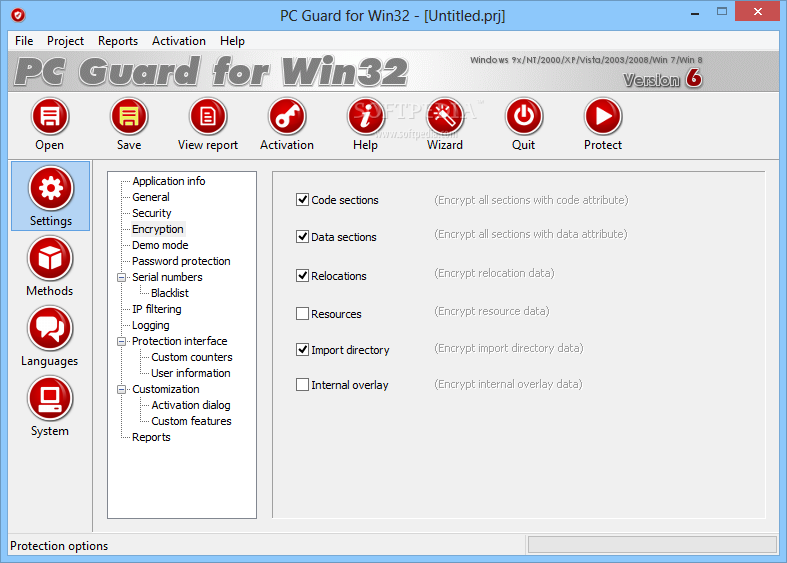Viewport: 787px width, 563px height.
Task: Open the Reports menu
Action: coord(118,41)
